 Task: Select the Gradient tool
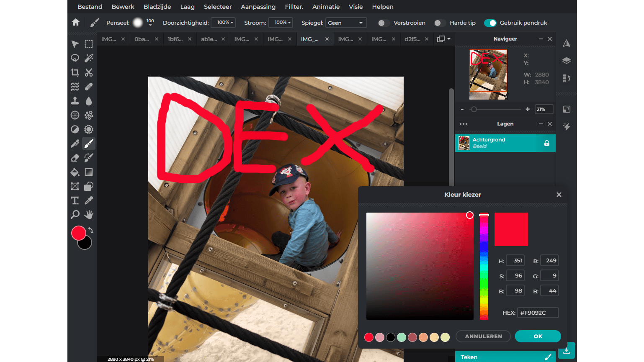(x=89, y=172)
